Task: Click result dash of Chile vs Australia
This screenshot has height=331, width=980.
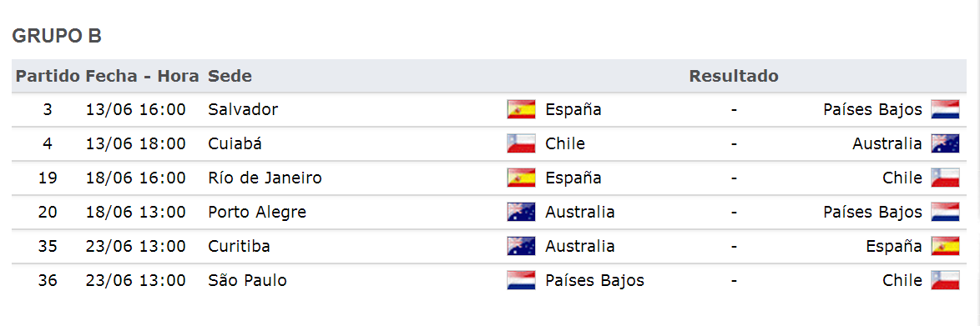Action: click(734, 144)
